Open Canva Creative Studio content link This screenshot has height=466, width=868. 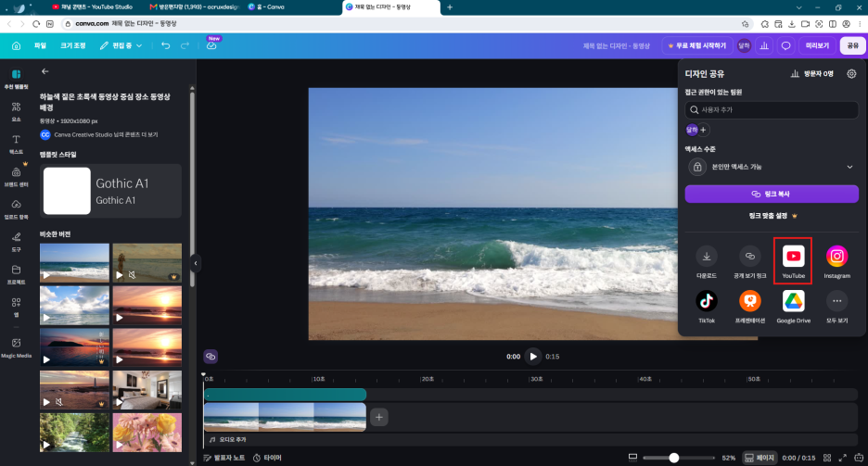pyautogui.click(x=107, y=135)
